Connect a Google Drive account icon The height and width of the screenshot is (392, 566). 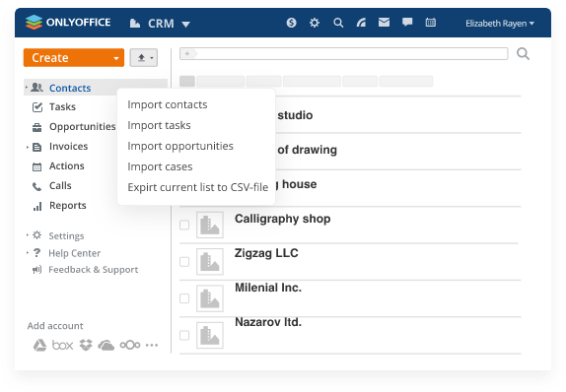tap(39, 345)
